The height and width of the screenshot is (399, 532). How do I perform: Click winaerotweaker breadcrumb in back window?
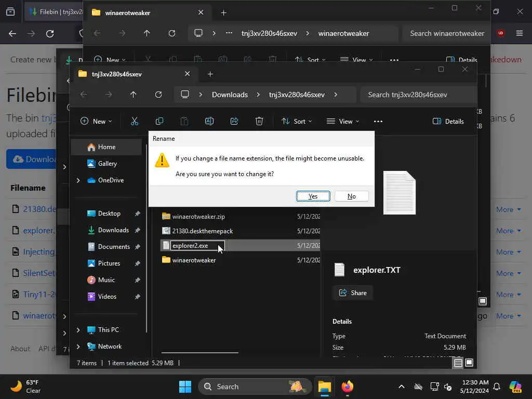[x=343, y=33]
